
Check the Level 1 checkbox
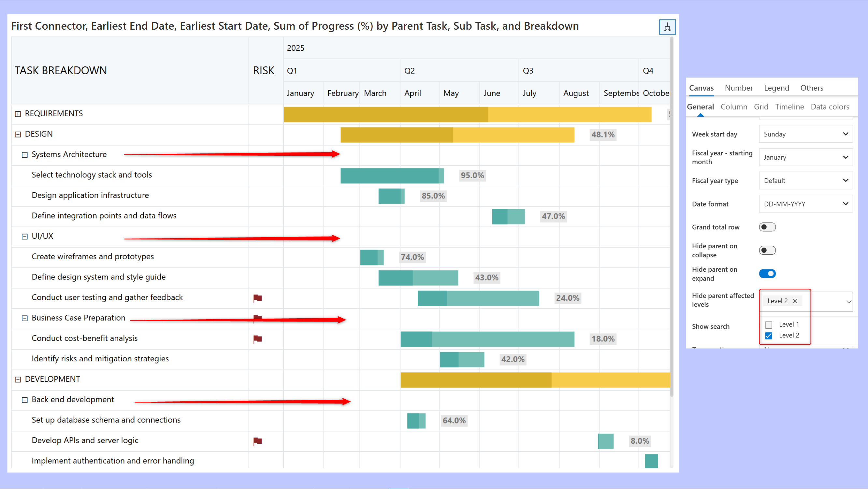(x=768, y=325)
